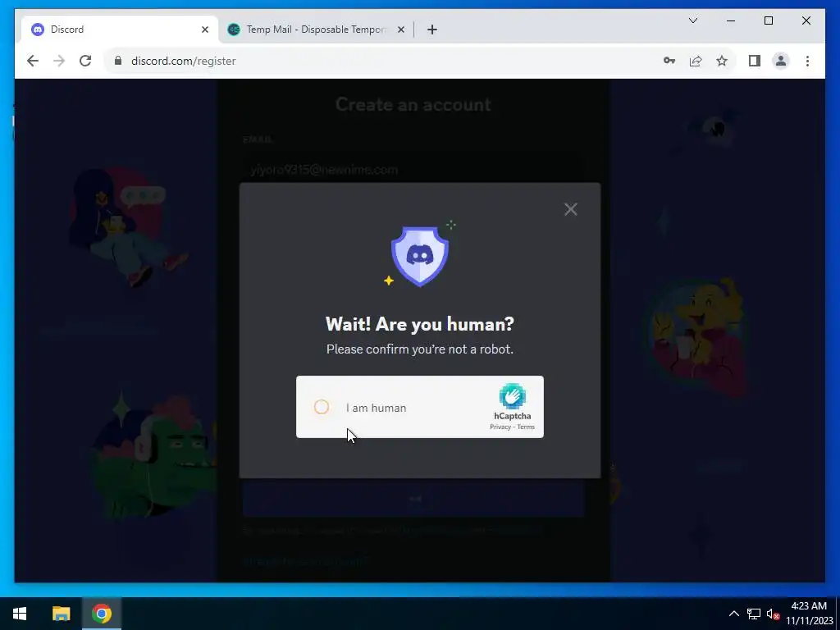Go forward in browser history

[x=59, y=61]
